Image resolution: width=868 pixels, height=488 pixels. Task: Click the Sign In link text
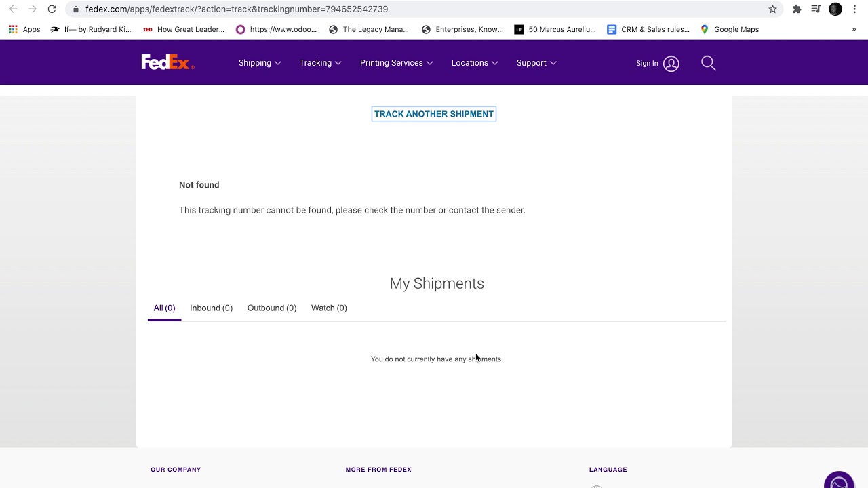point(647,63)
